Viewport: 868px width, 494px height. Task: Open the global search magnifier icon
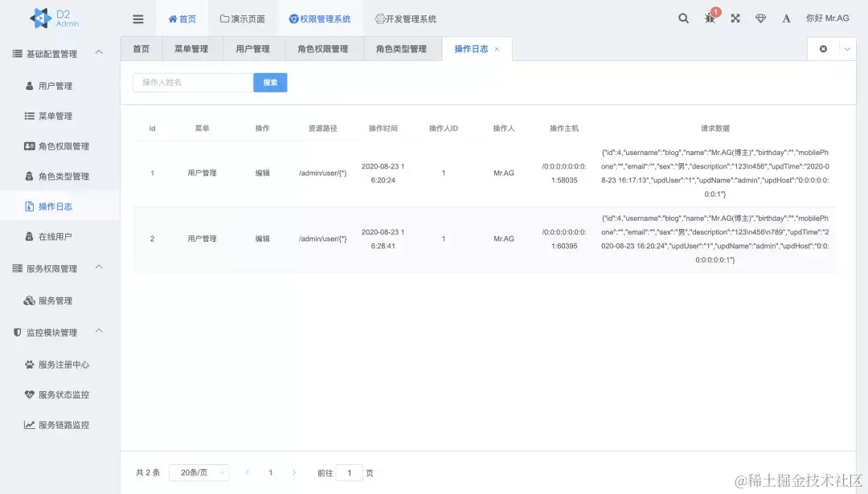(x=682, y=18)
